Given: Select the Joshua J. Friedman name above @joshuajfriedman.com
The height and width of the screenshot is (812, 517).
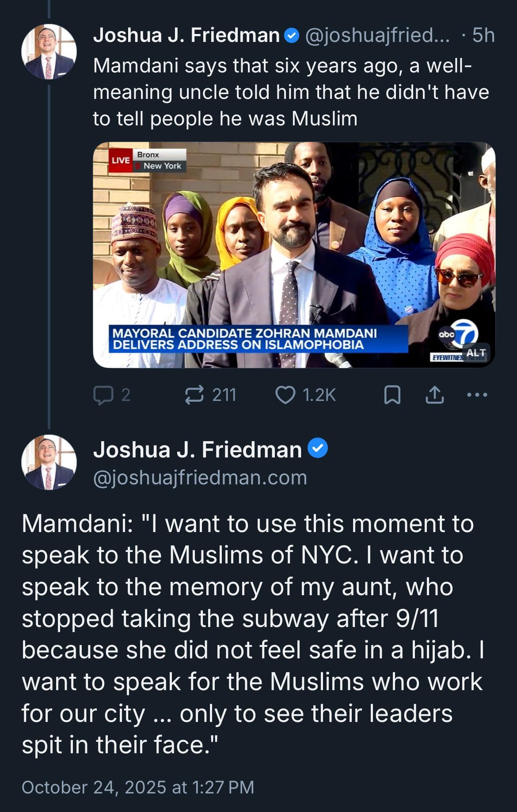Looking at the screenshot, I should click(197, 449).
